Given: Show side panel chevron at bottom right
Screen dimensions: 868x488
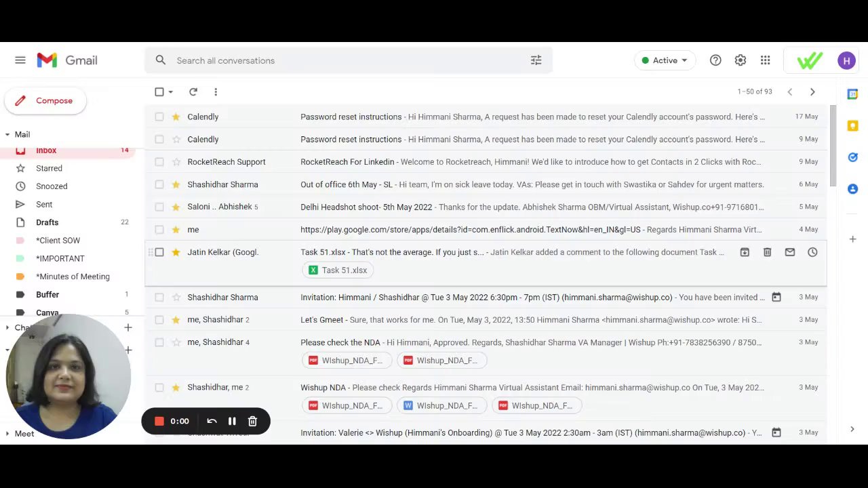Looking at the screenshot, I should coord(852,428).
